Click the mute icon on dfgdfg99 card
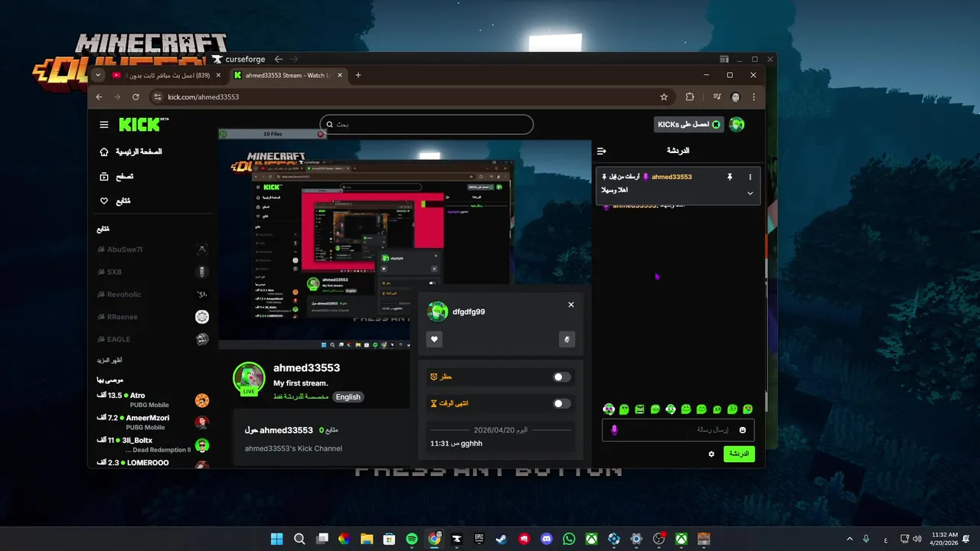The height and width of the screenshot is (551, 980). (567, 339)
